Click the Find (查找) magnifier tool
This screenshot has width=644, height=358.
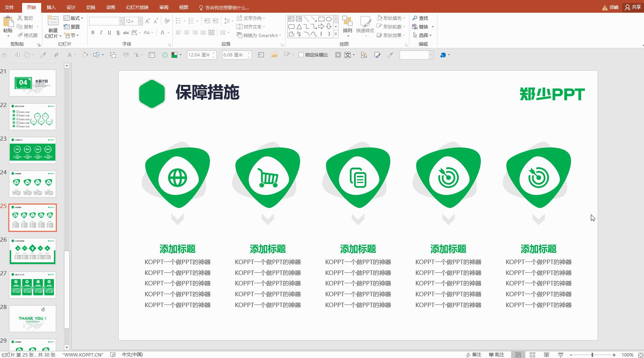click(420, 18)
